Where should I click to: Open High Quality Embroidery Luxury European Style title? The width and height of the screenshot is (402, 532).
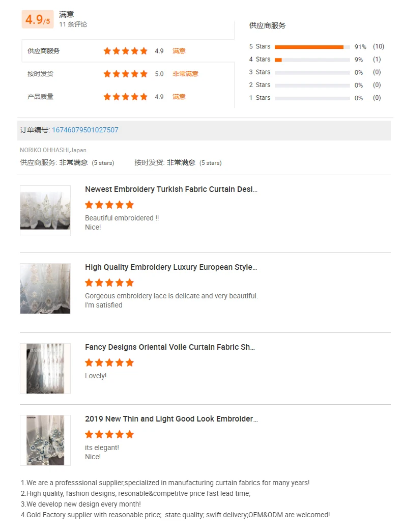click(x=171, y=267)
